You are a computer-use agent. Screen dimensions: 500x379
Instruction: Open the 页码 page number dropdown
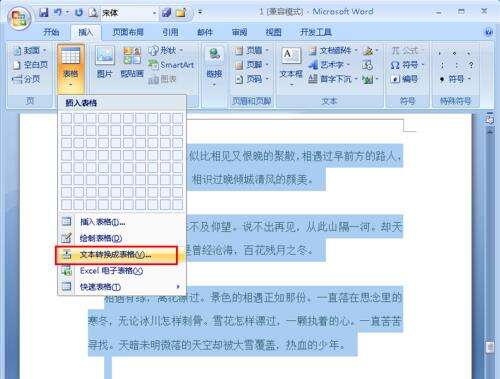[252, 79]
